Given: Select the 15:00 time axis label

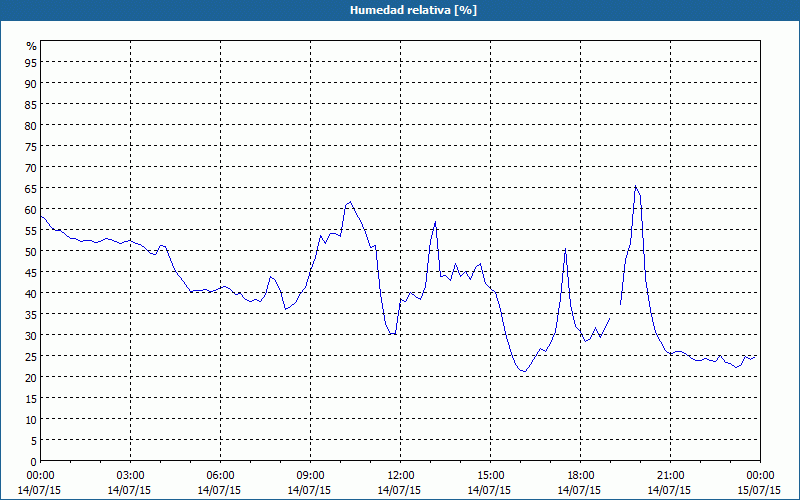Looking at the screenshot, I should (490, 476).
